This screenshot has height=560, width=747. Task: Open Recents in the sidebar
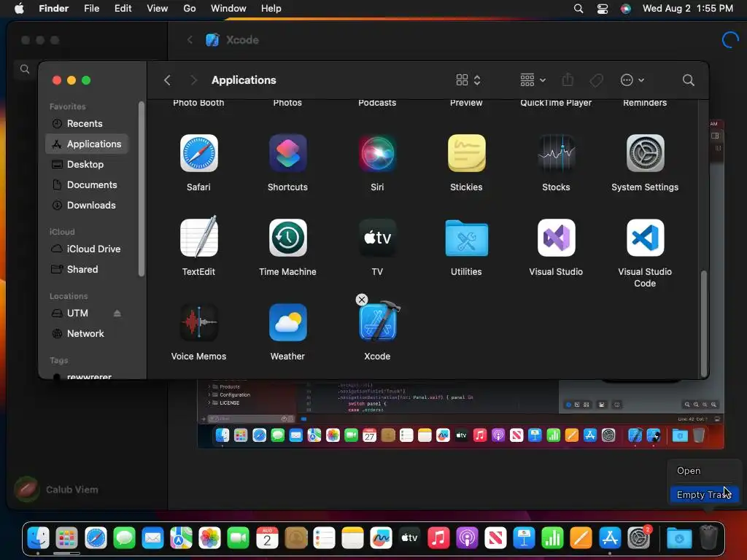88,123
